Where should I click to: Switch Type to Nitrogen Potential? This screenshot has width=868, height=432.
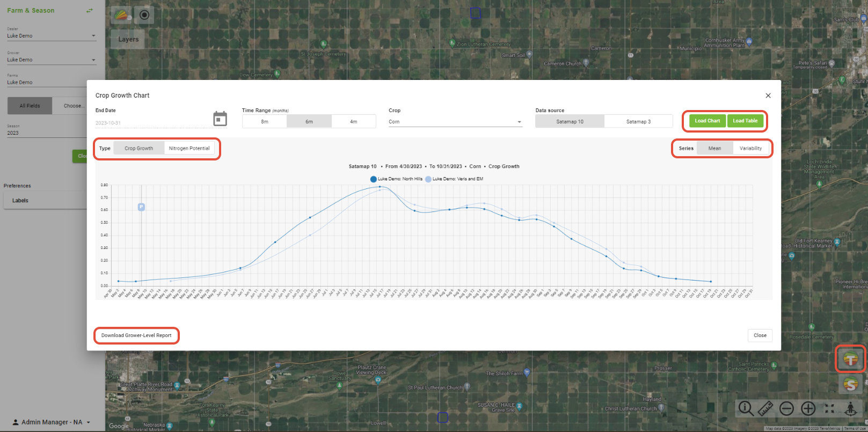coord(189,148)
